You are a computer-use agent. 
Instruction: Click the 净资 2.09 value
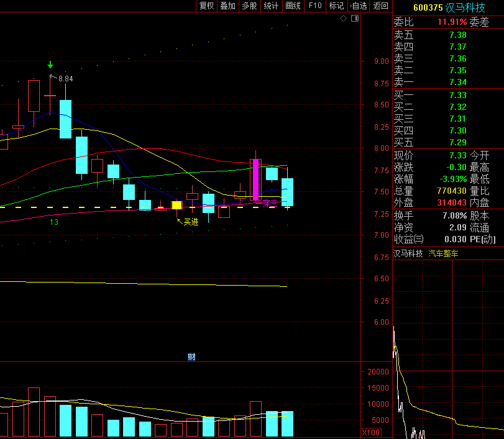click(458, 227)
